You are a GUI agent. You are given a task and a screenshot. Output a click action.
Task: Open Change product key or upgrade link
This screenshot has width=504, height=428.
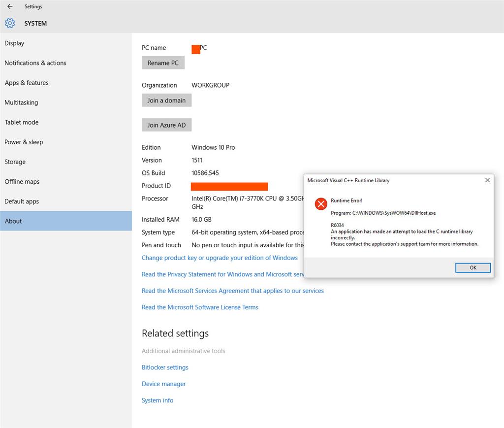coord(220,258)
